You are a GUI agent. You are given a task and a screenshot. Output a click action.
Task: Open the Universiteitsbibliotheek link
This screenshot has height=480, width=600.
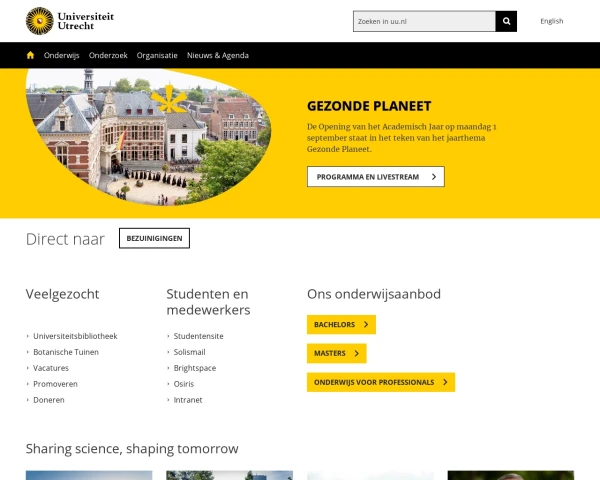point(75,336)
